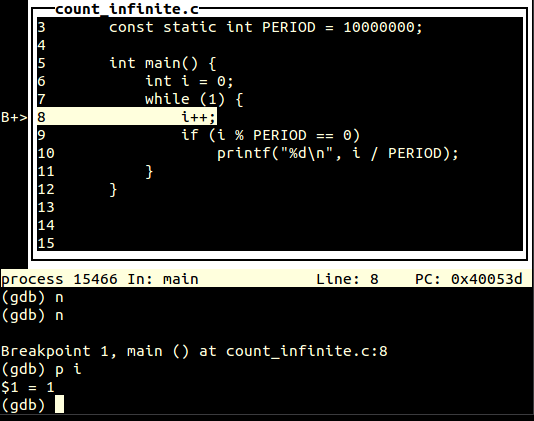Click the '(gdb) p i' command line
This screenshot has width=534, height=421.
pos(41,369)
